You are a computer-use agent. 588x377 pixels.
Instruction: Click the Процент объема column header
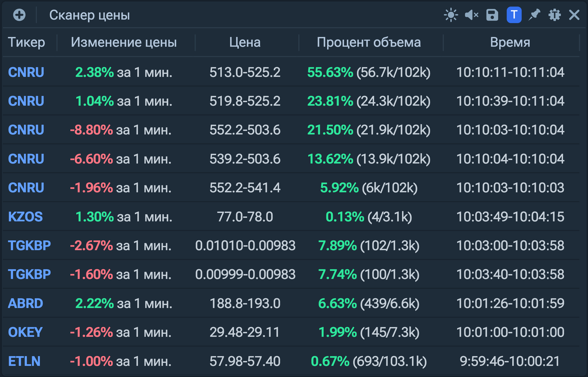pos(369,42)
